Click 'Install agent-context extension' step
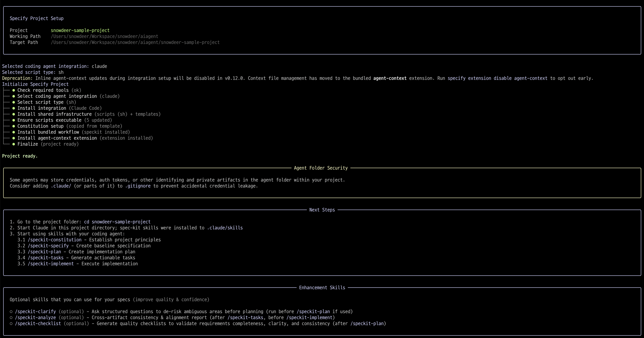The height and width of the screenshot is (338, 644). pyautogui.click(x=85, y=138)
